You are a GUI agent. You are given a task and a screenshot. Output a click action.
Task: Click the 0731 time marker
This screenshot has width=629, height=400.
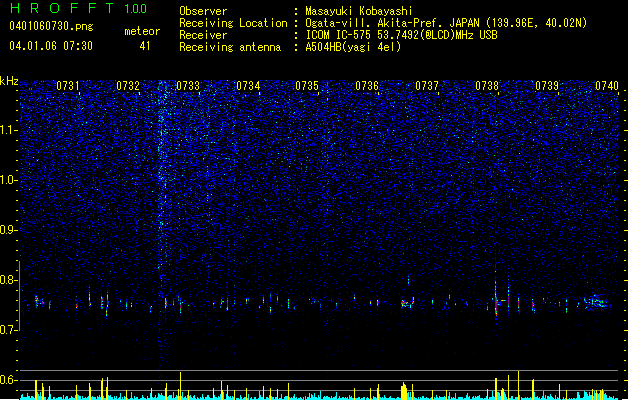(x=68, y=86)
